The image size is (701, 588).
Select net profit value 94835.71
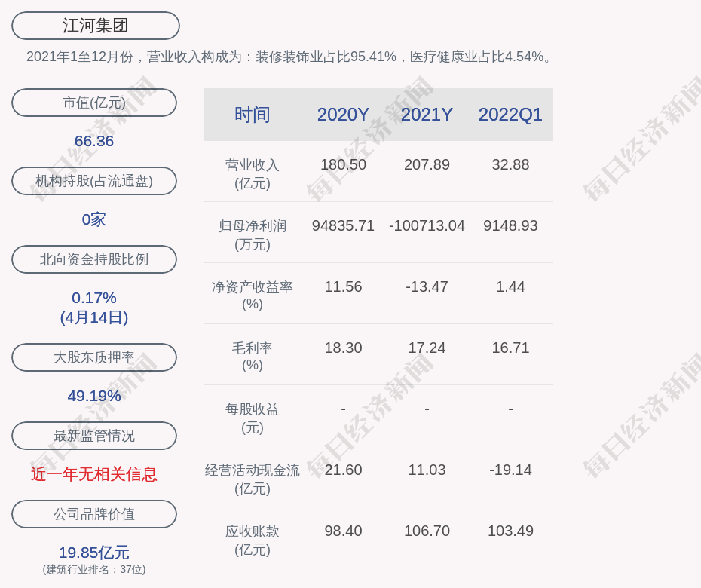point(343,225)
